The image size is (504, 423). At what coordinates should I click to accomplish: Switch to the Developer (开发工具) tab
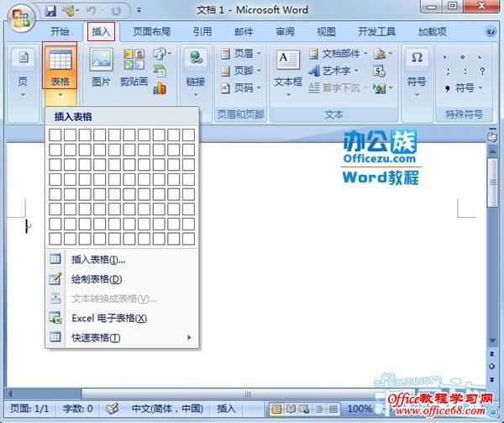click(x=376, y=31)
